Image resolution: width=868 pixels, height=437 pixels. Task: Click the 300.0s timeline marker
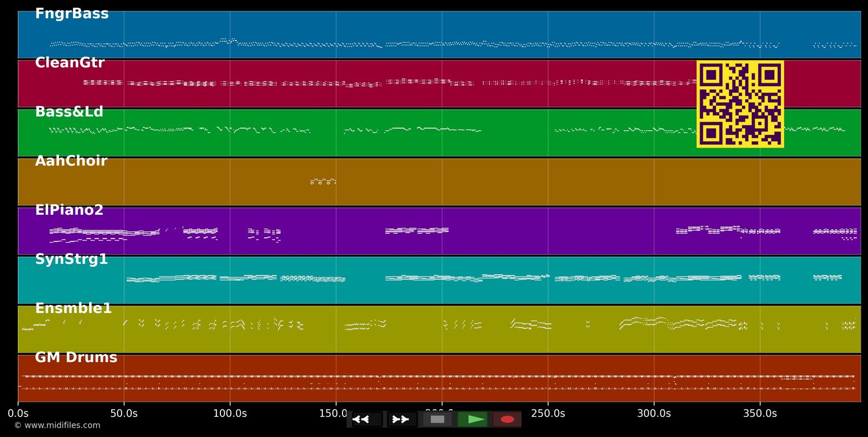(654, 413)
